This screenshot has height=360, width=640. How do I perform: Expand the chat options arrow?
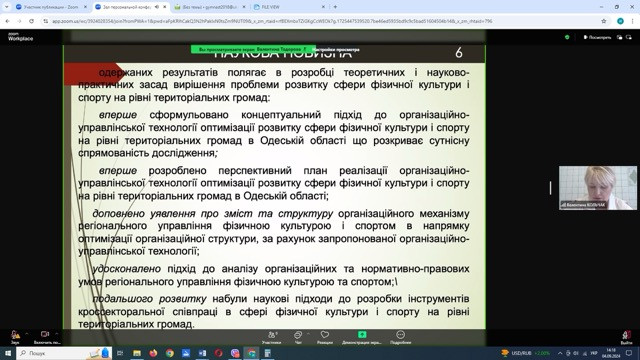tap(309, 334)
